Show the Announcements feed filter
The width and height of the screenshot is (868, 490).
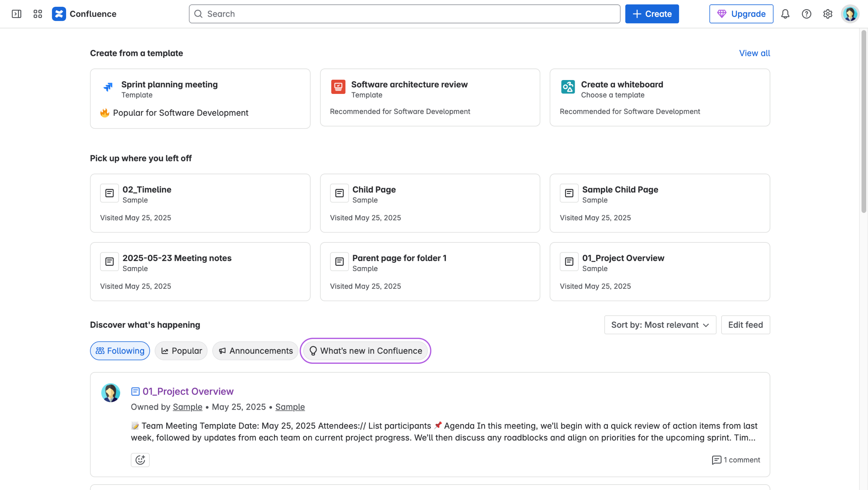point(255,351)
